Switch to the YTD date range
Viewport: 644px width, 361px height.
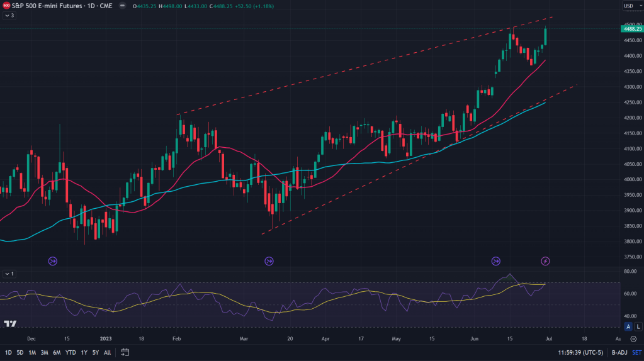pyautogui.click(x=70, y=352)
